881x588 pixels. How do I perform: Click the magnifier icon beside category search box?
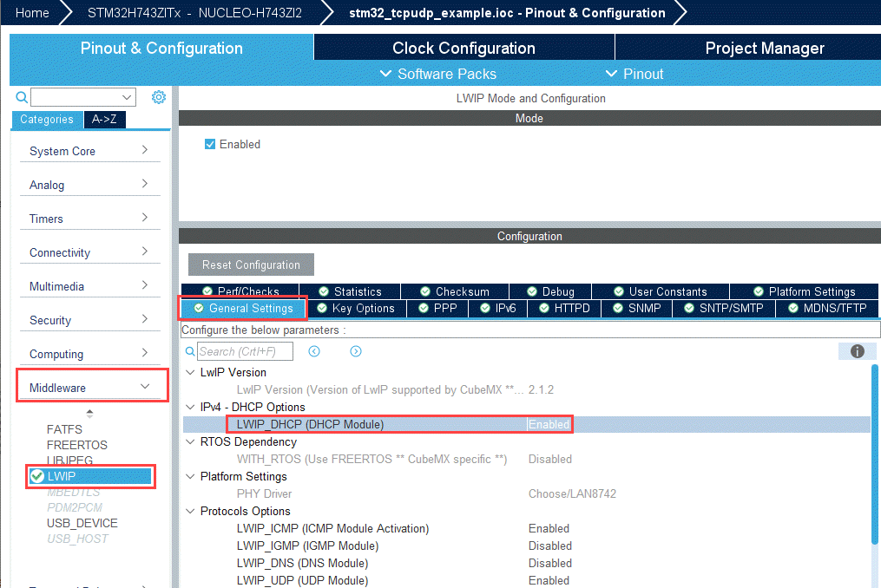pos(22,97)
